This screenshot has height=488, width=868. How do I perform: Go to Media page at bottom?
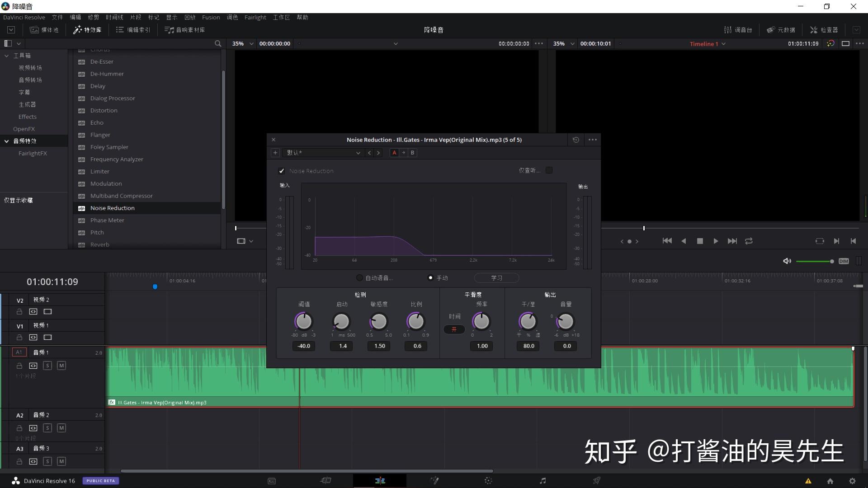click(272, 481)
